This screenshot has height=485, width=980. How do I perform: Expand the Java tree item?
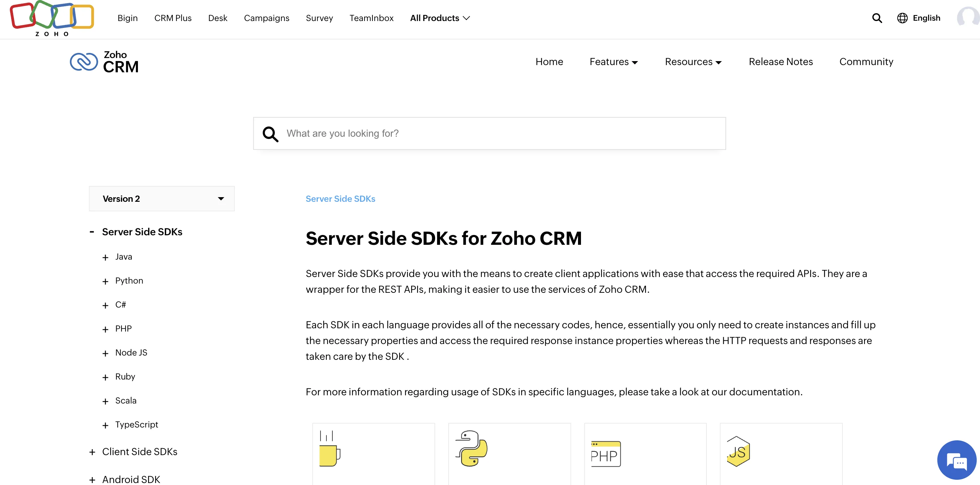tap(105, 258)
